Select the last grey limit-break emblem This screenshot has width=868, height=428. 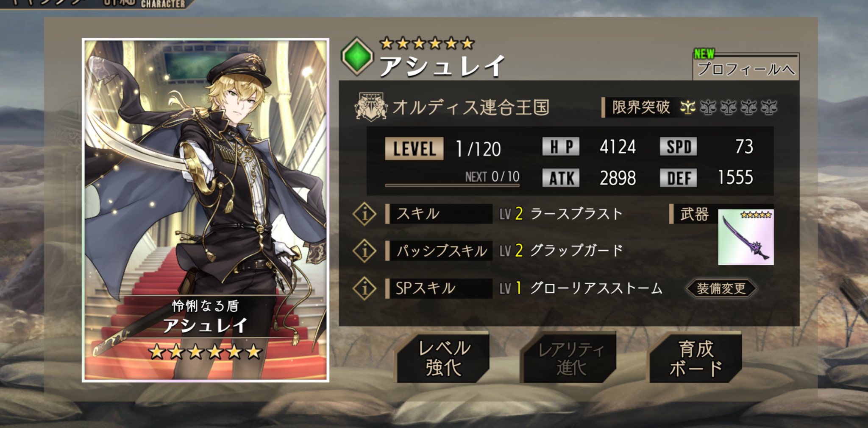pos(769,107)
